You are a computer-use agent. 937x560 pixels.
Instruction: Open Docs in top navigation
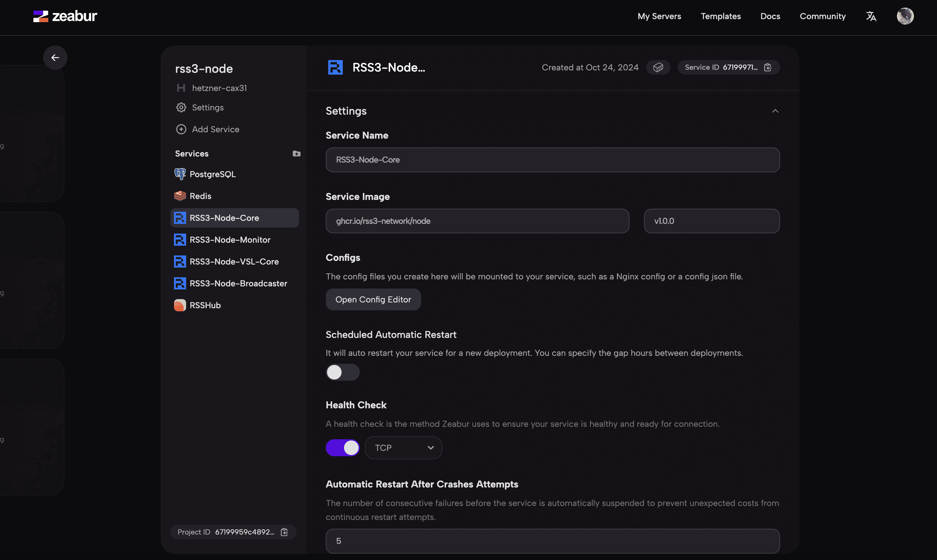(770, 16)
